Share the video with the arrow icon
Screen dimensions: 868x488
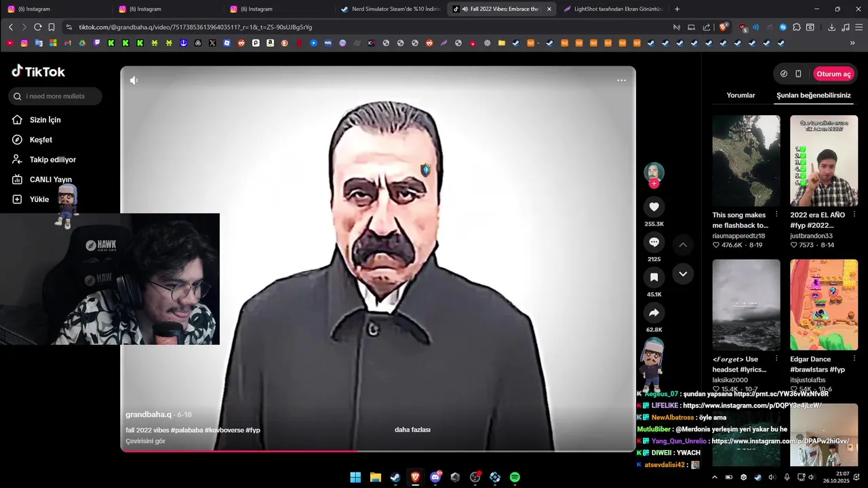pyautogui.click(x=654, y=312)
